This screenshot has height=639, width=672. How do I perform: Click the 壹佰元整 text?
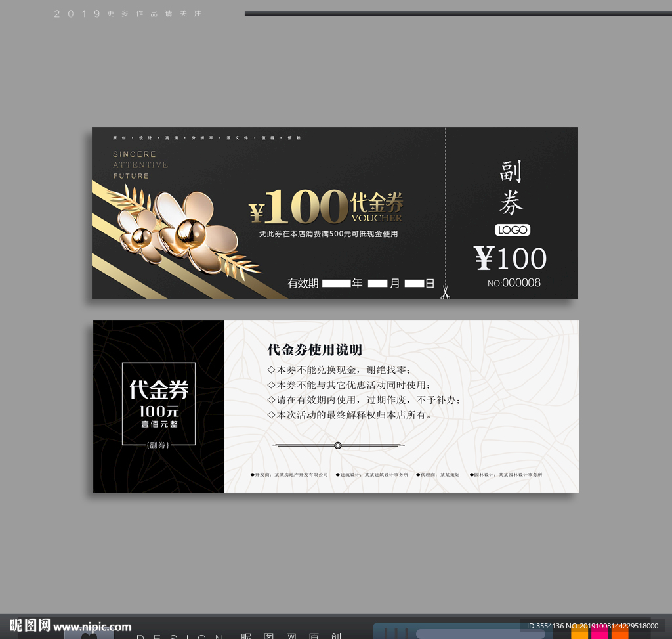(159, 424)
